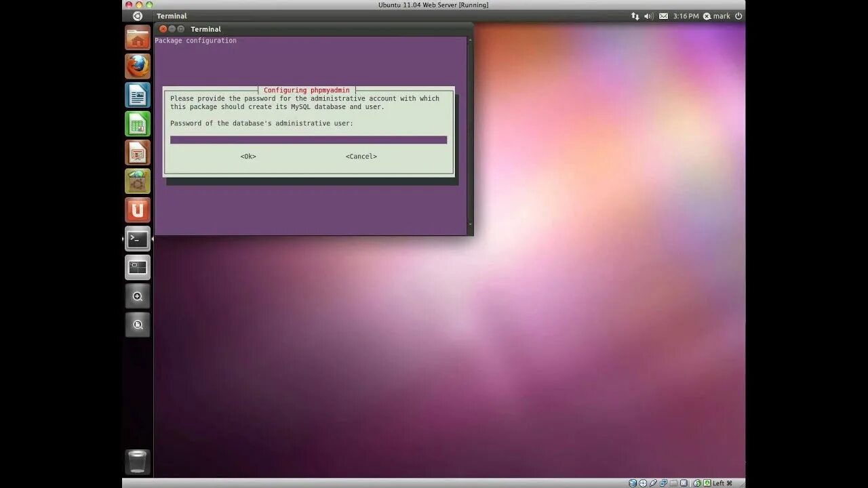Screen dimensions: 868x488
Task: Open the messaging envelope indicator
Action: click(663, 16)
